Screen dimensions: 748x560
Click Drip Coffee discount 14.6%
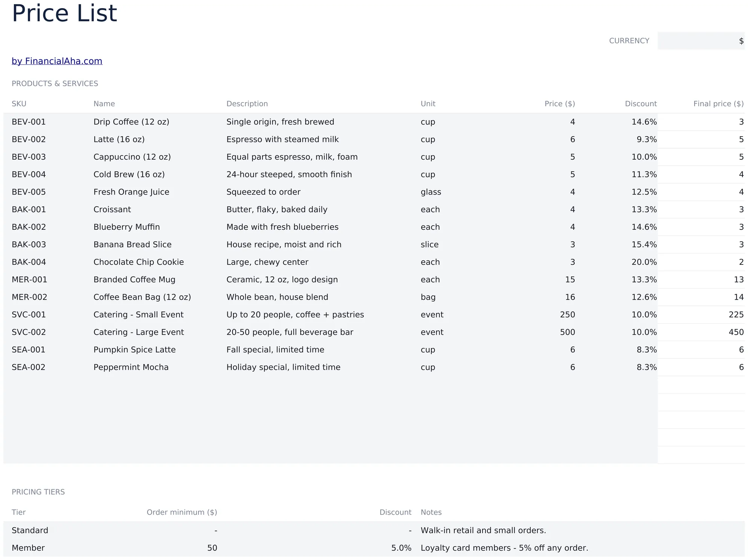click(644, 122)
